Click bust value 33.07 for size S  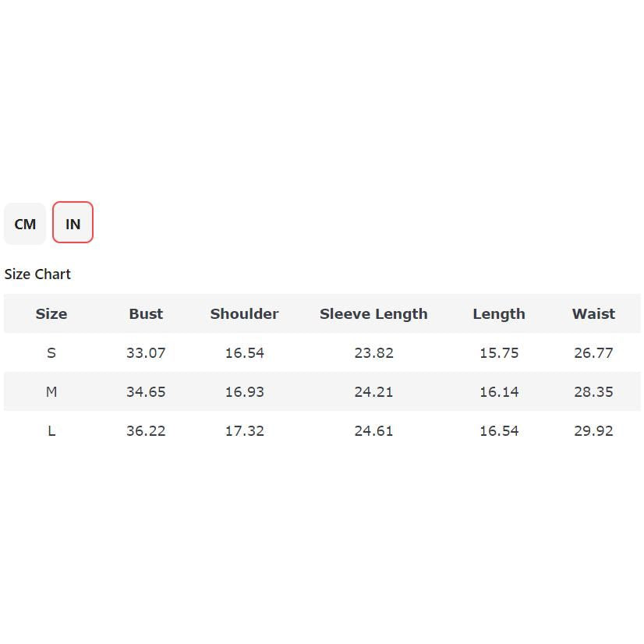point(146,353)
